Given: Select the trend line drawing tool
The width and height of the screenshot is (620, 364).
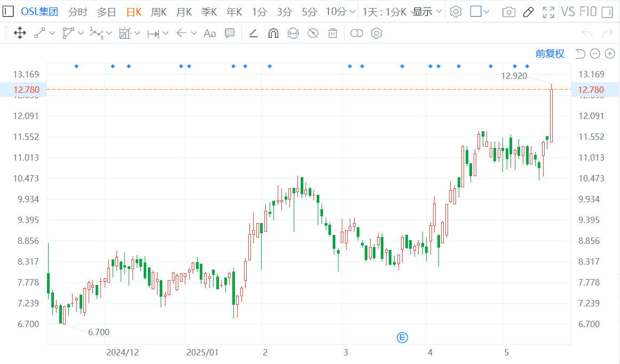Looking at the screenshot, I should click(x=40, y=33).
